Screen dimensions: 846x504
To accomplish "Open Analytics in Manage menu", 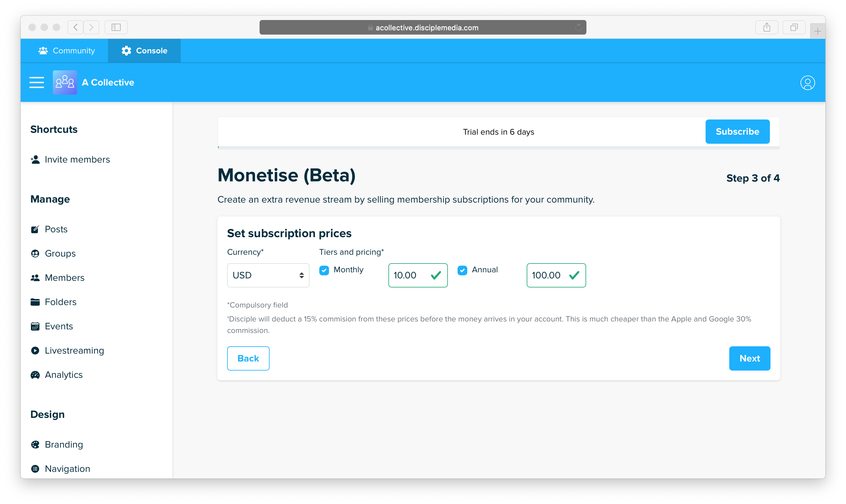I will point(57,375).
